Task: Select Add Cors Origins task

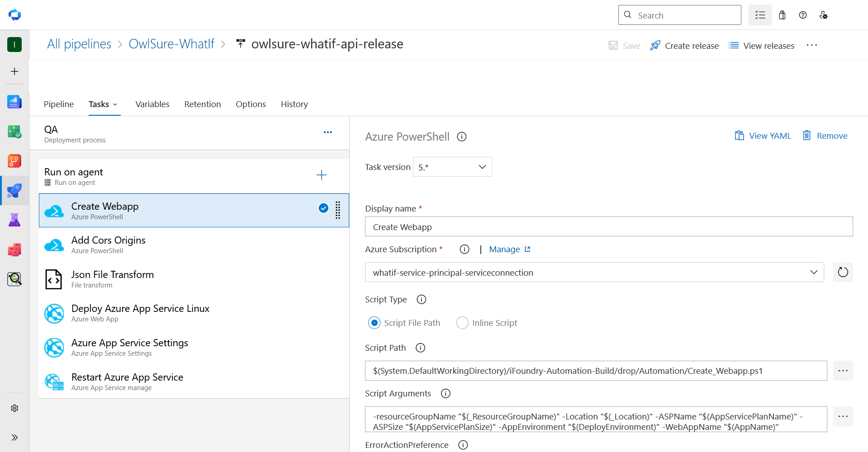Action: [x=194, y=245]
